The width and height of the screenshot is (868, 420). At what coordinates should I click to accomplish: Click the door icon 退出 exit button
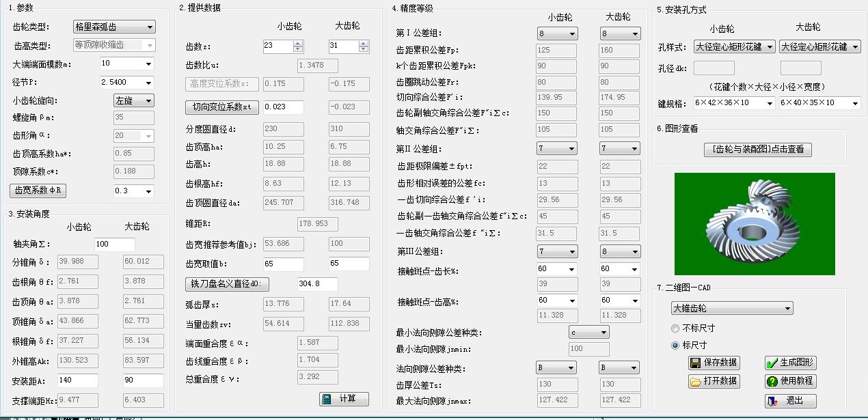pos(790,401)
